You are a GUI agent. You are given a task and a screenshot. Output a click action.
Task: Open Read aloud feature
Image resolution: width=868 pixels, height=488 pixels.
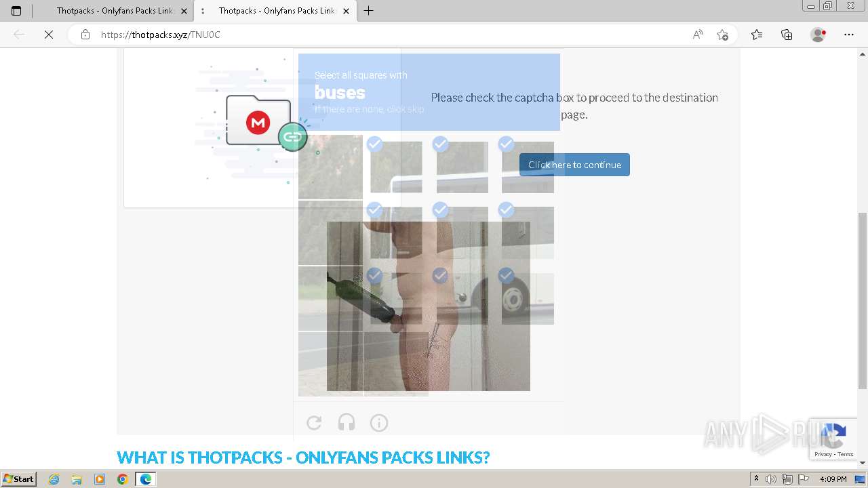click(x=698, y=35)
